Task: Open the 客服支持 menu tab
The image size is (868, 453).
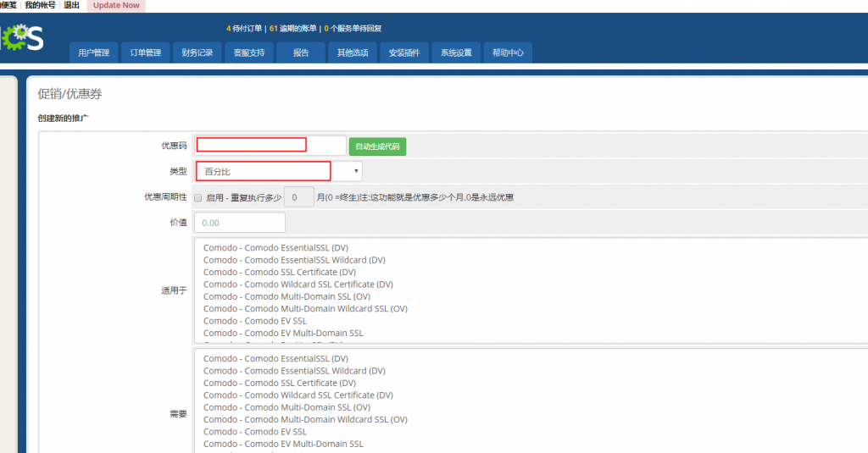Action: (x=249, y=52)
